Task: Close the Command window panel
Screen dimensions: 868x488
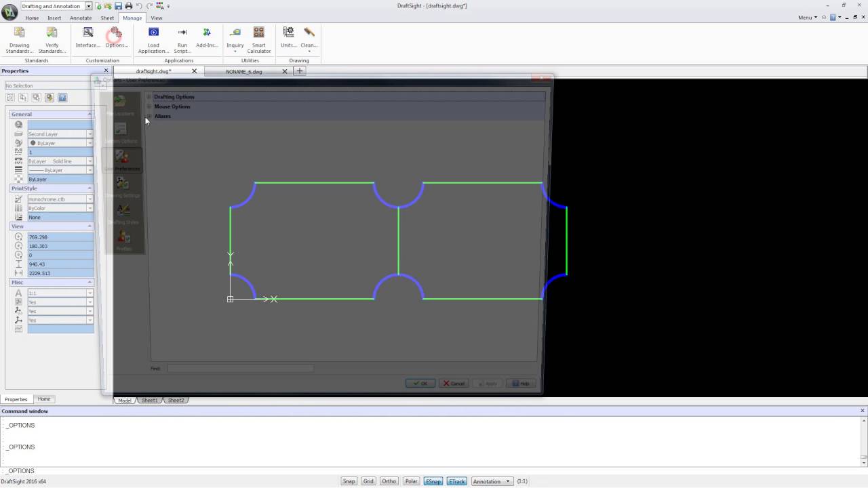Action: pos(863,411)
